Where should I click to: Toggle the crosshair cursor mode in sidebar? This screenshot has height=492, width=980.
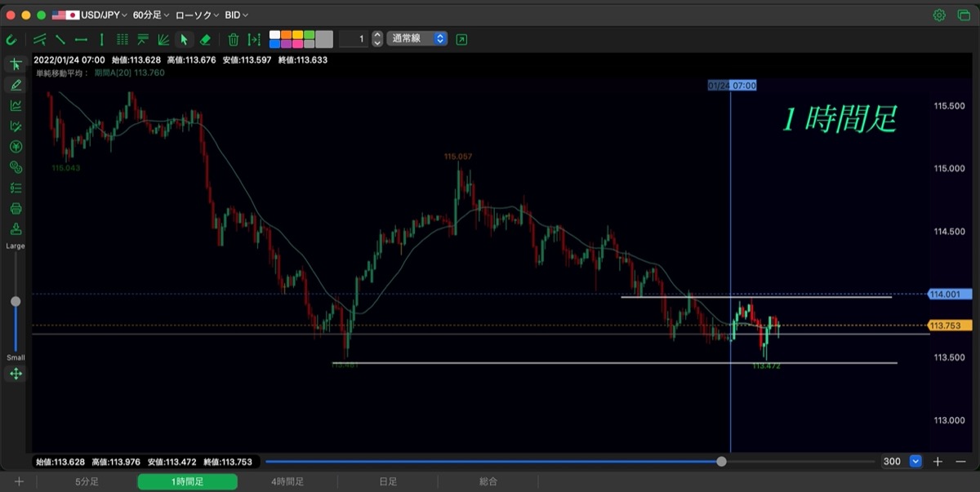pyautogui.click(x=16, y=64)
